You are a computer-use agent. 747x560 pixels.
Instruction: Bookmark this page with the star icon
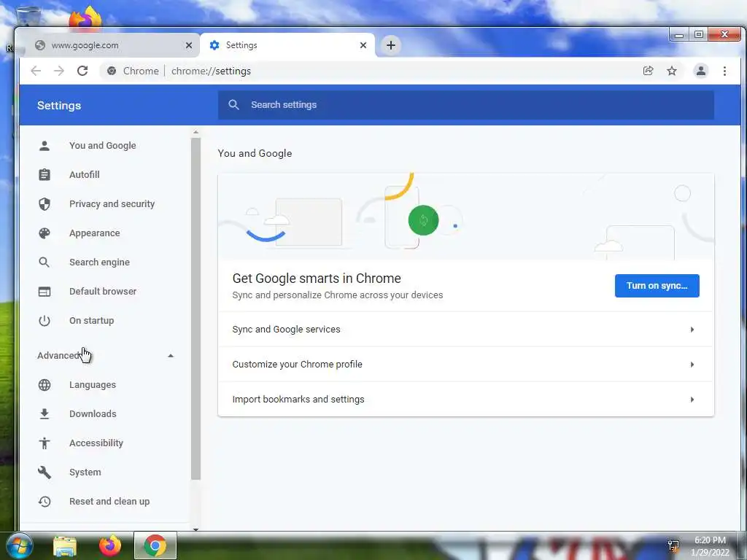[x=672, y=71]
